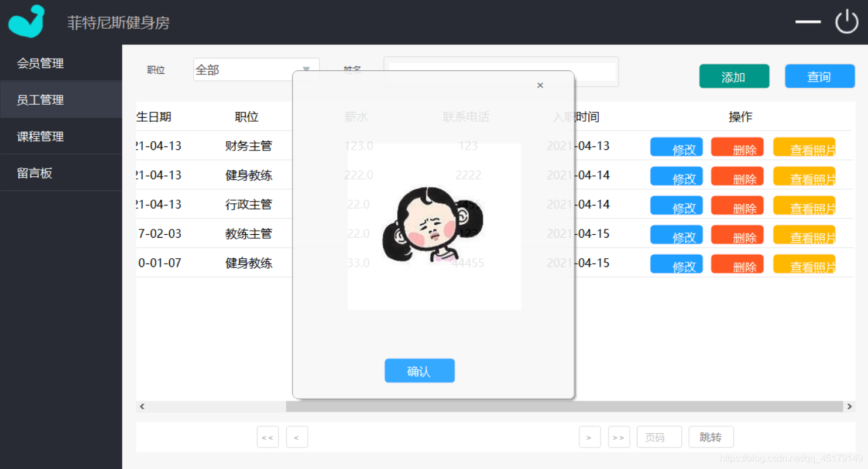Click the 职位 column header
This screenshot has height=469, width=868.
click(247, 117)
